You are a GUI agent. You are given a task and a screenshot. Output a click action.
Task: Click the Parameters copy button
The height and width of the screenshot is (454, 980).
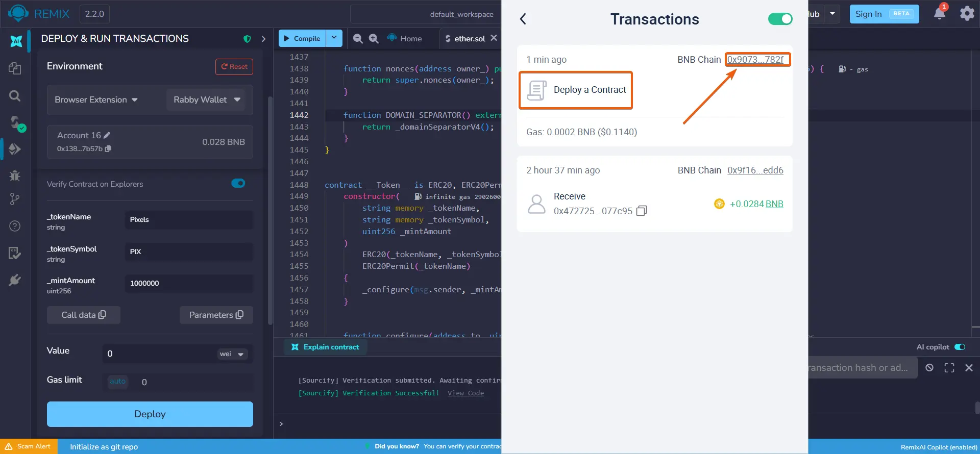tap(216, 315)
